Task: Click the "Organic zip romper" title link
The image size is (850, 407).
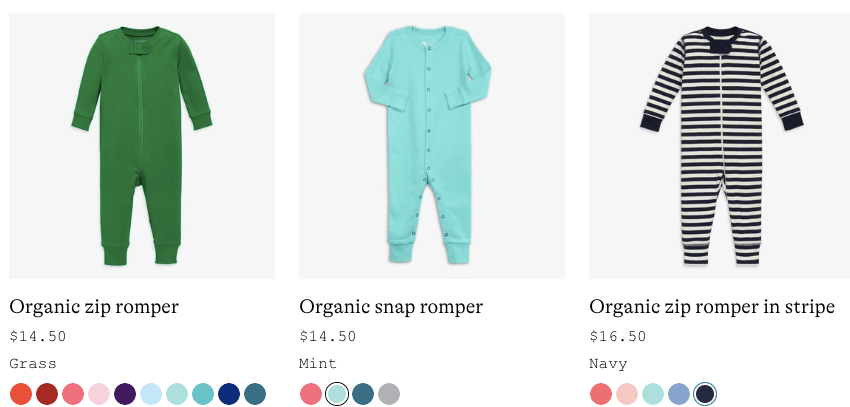Action: tap(94, 307)
